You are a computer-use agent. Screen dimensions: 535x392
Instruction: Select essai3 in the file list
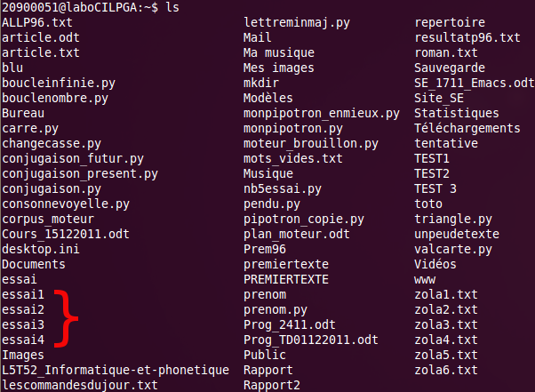click(x=23, y=324)
